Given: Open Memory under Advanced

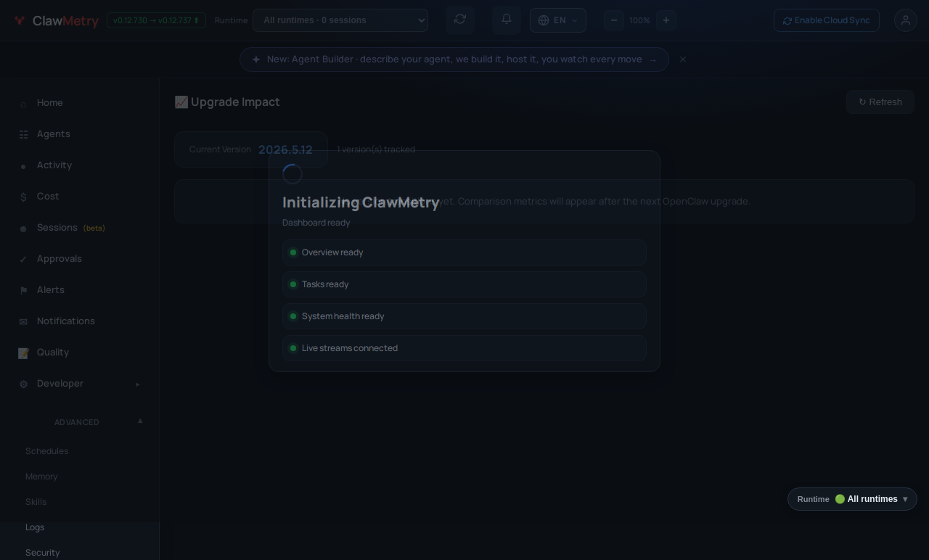Looking at the screenshot, I should point(41,477).
